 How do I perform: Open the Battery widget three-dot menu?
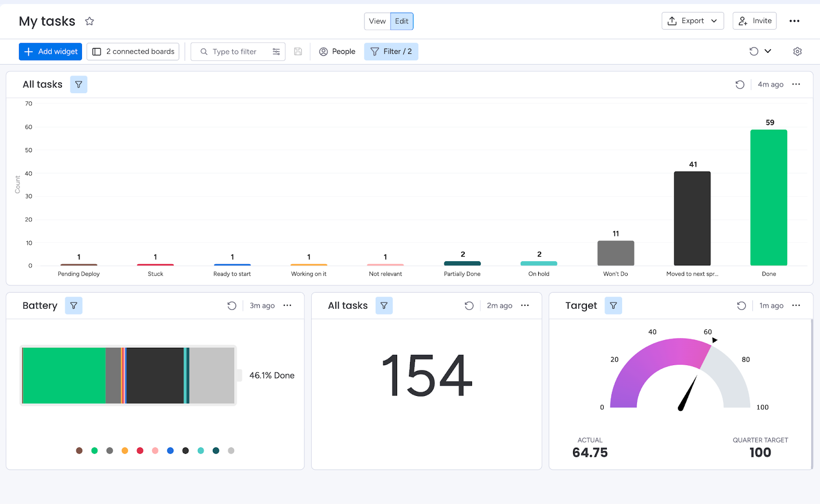288,306
